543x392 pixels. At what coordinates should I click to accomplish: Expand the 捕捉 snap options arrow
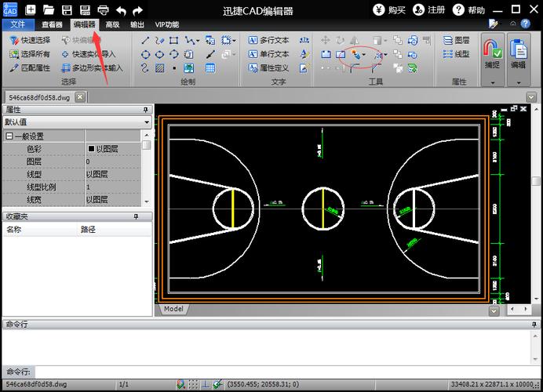[x=493, y=82]
